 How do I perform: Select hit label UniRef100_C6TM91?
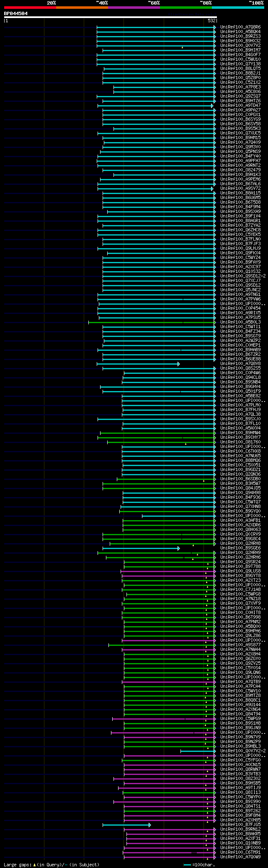(x=240, y=852)
